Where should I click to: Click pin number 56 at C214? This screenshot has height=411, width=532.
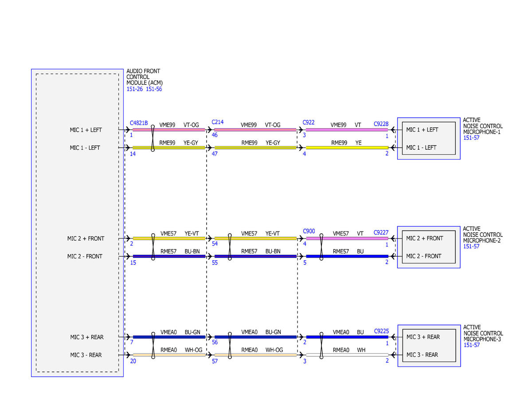coord(215,342)
